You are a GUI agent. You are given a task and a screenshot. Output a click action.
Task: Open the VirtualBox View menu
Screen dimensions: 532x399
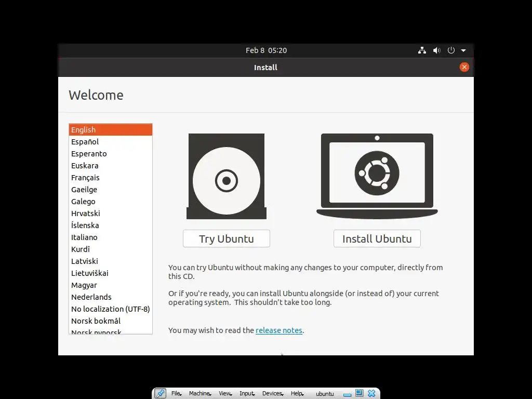tap(225, 393)
